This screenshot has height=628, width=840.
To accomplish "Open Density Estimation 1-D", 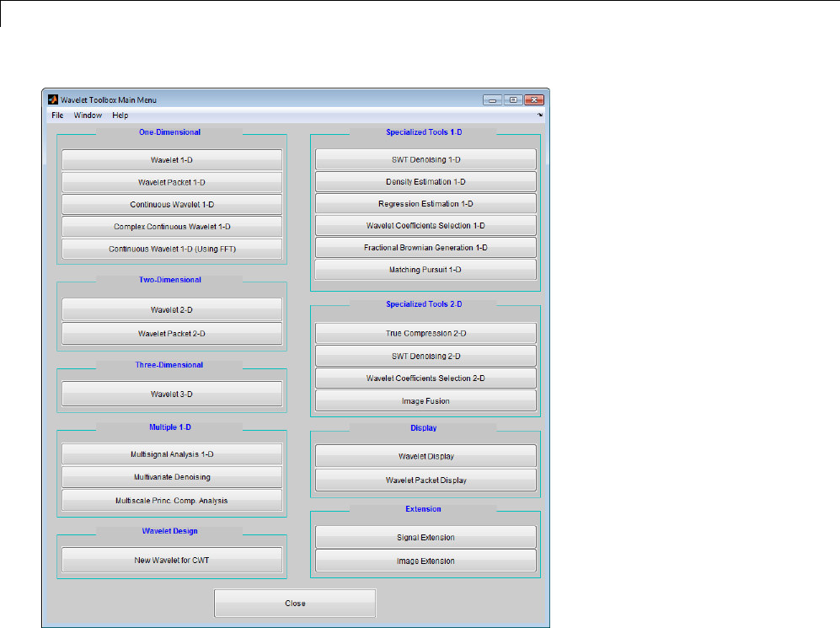I will (425, 181).
